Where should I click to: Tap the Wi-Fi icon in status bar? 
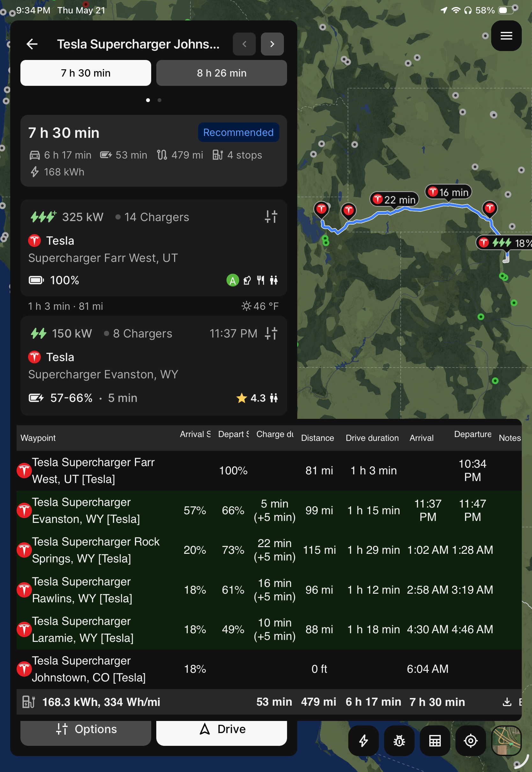(456, 10)
